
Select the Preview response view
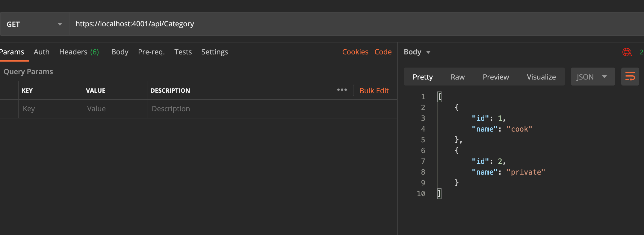click(496, 77)
